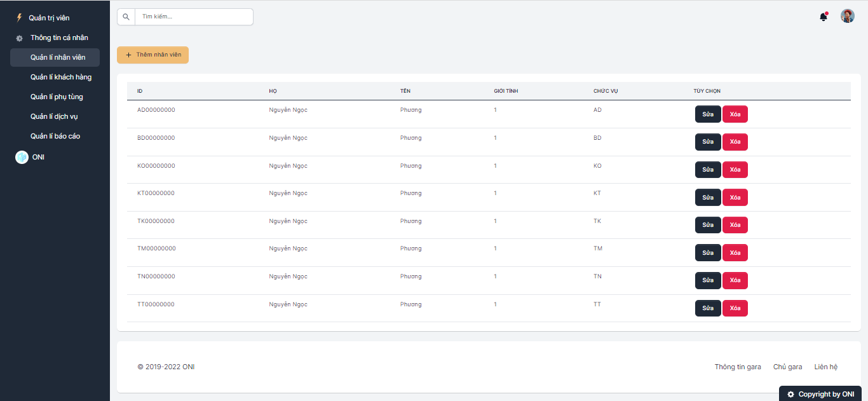This screenshot has height=401, width=868.
Task: Select ID cell TT00000000
Action: 156,304
